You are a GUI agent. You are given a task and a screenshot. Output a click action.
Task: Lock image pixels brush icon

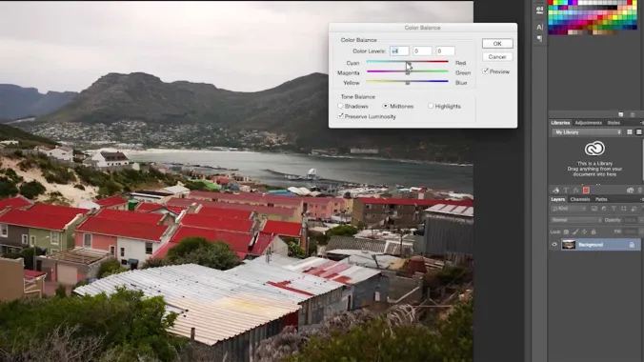575,232
